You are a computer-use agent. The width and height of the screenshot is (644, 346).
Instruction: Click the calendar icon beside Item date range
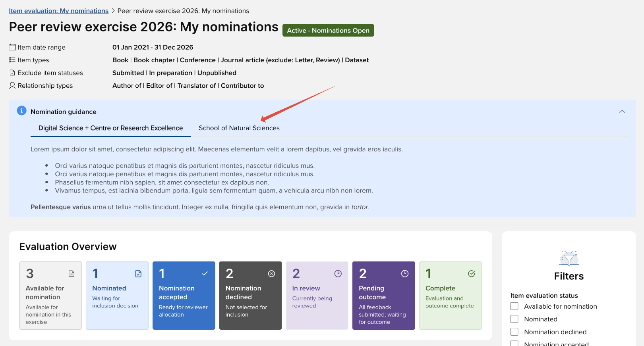point(12,47)
